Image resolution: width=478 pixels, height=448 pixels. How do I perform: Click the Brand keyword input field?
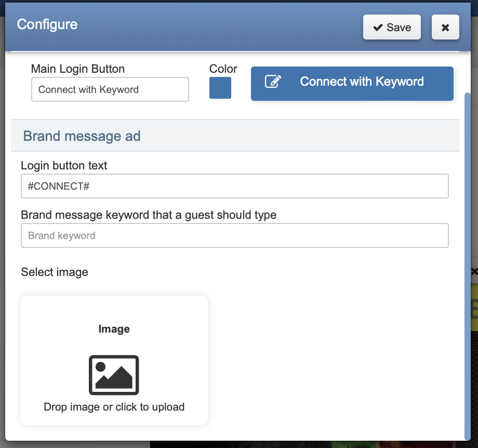234,235
